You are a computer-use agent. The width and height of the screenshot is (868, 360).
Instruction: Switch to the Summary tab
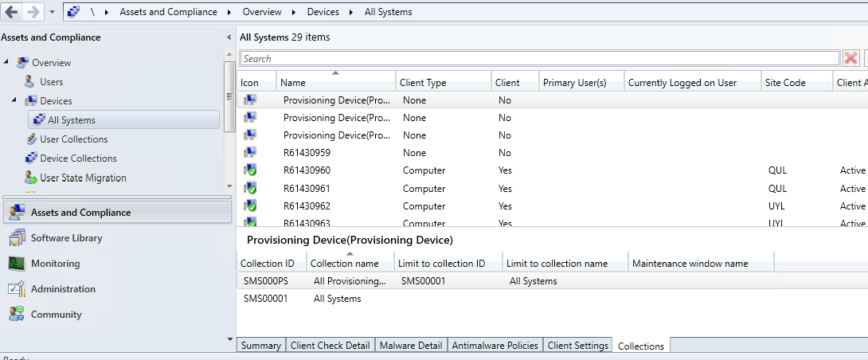point(260,345)
